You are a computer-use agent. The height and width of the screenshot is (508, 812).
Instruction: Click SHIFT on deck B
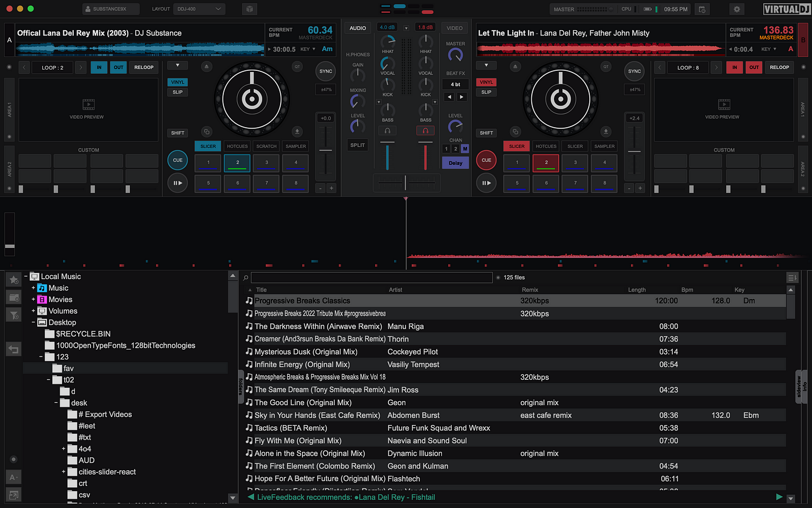click(486, 133)
